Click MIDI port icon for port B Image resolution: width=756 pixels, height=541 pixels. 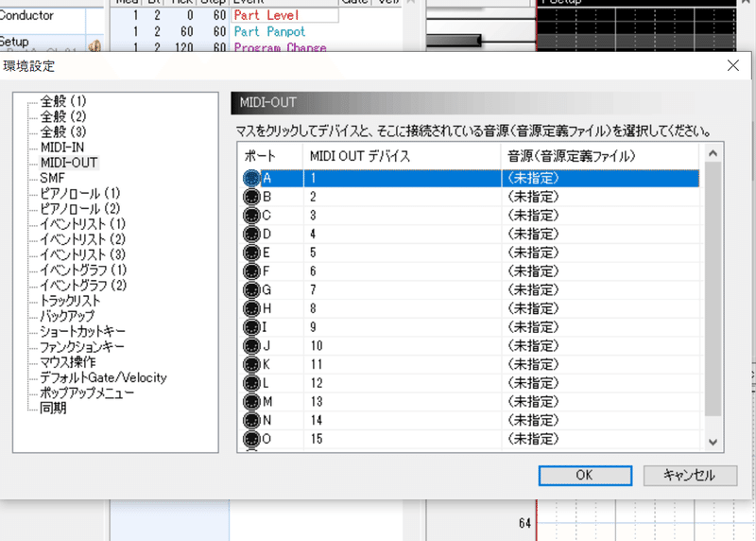click(x=251, y=197)
